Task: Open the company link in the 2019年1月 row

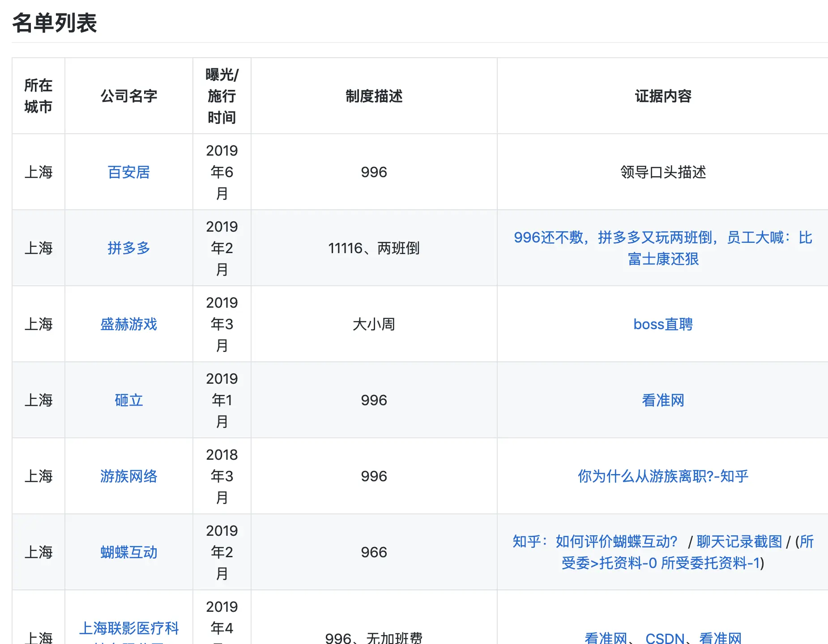Action: pyautogui.click(x=128, y=400)
